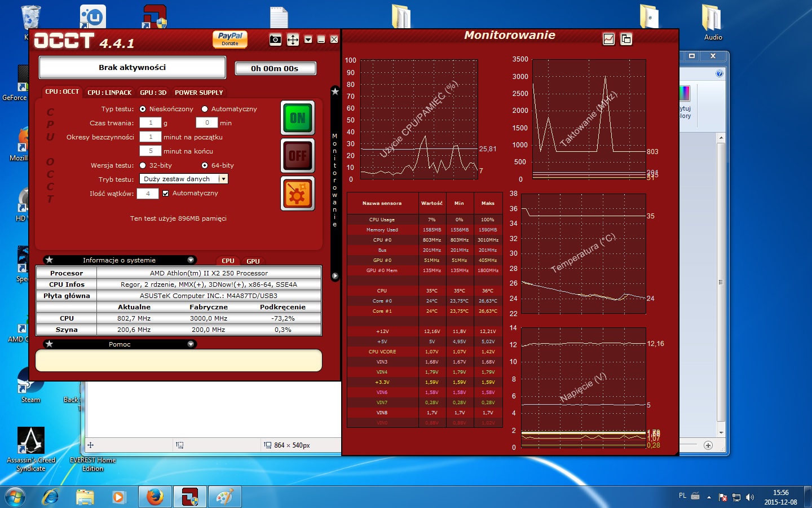
Task: Open the Windows Start menu
Action: click(x=15, y=497)
